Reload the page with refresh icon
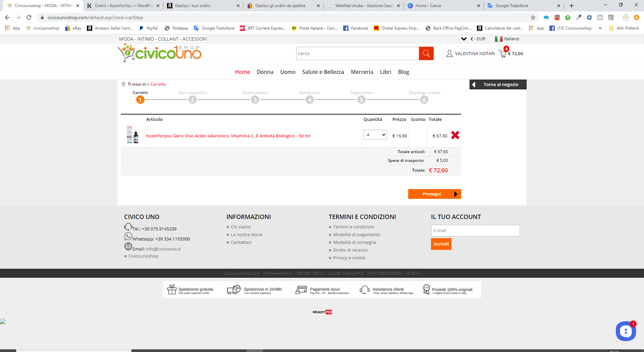Screen dimensions: 644x352 (29, 17)
